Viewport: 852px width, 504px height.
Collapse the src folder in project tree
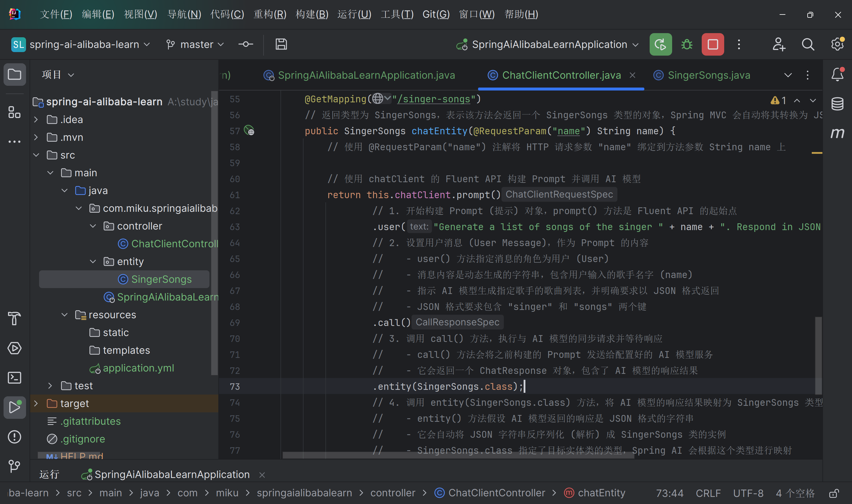coord(36,155)
